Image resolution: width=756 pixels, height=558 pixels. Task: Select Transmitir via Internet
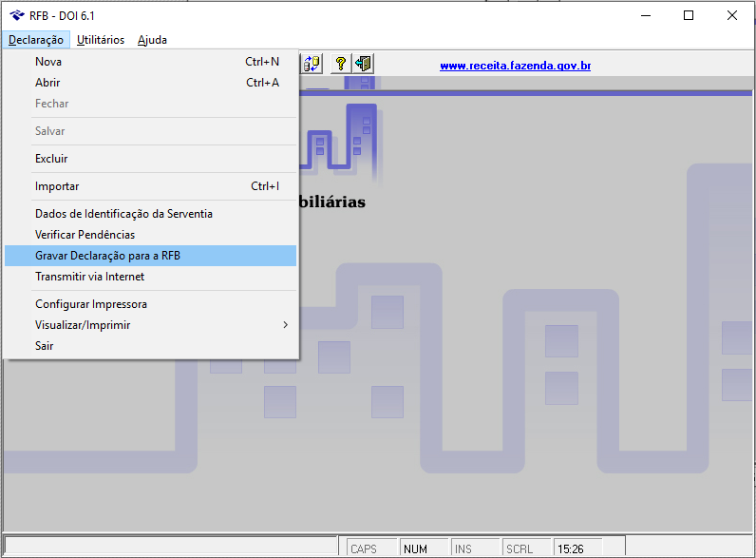(89, 277)
